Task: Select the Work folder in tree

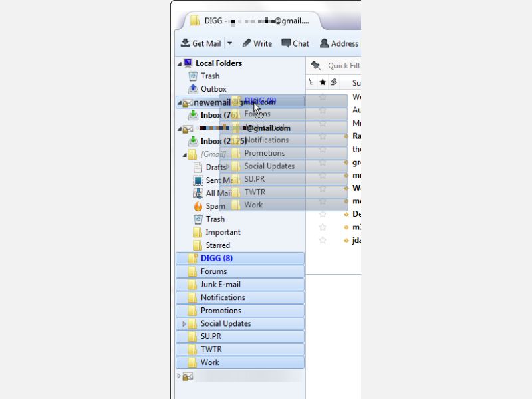Action: (240, 362)
